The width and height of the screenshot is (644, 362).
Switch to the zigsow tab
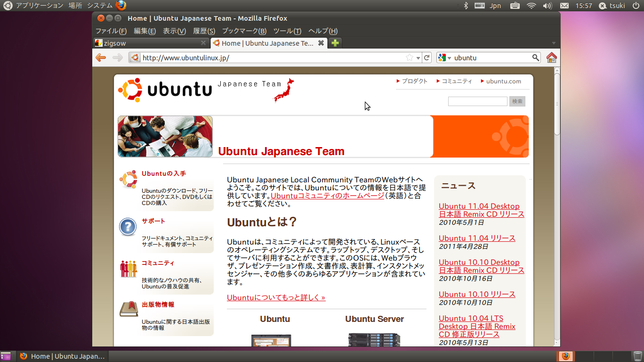point(151,43)
